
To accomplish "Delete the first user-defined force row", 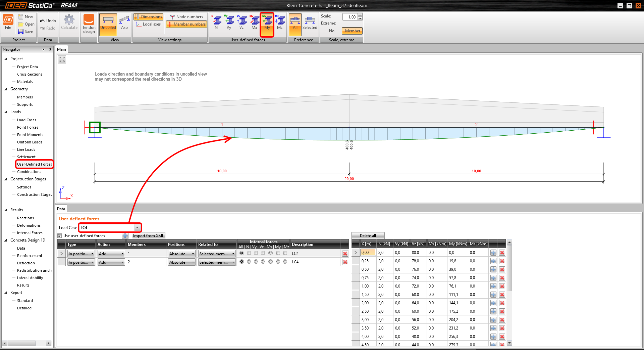I will tap(345, 254).
